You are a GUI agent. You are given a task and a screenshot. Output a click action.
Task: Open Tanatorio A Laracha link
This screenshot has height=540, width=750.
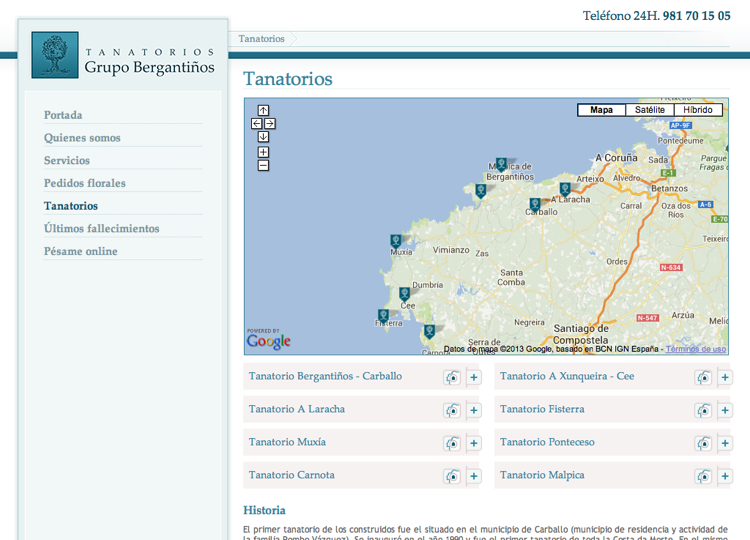point(297,409)
